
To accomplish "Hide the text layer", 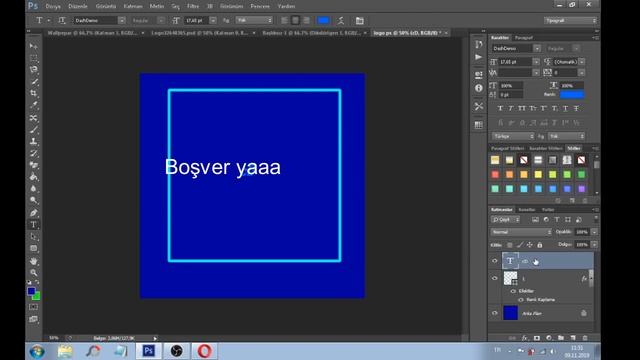I will (495, 261).
